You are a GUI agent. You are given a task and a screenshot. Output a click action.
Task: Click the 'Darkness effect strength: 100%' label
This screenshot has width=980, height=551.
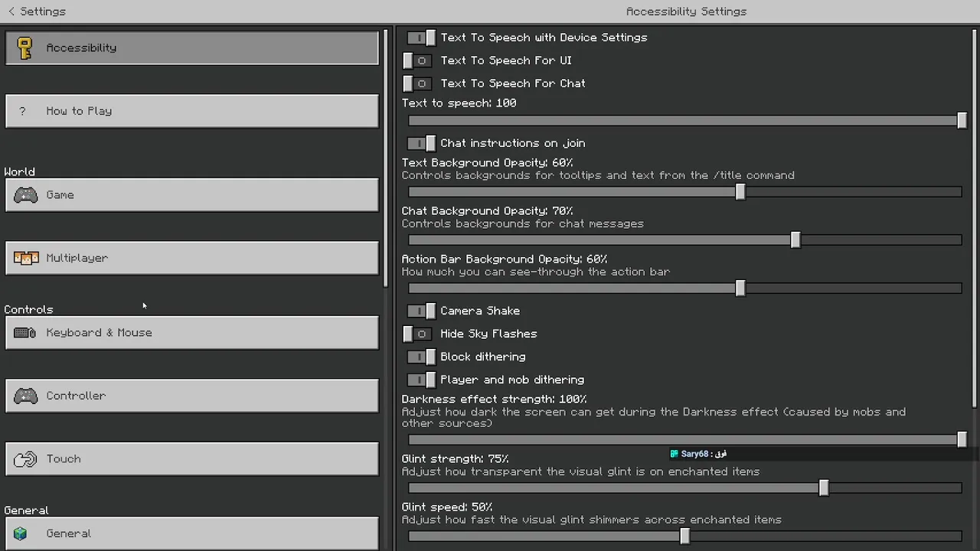494,399
